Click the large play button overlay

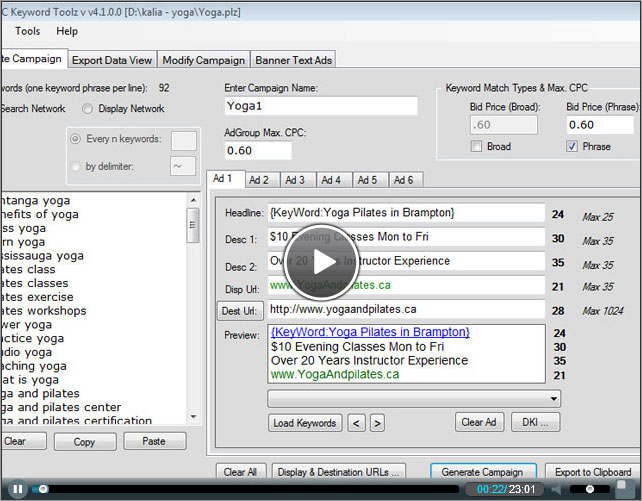[x=322, y=262]
